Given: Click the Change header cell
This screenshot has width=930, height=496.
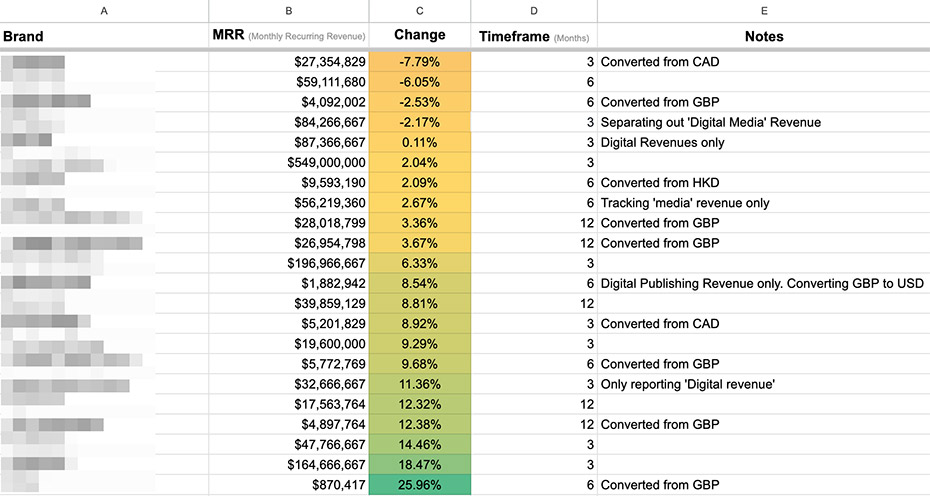Looking at the screenshot, I should (420, 36).
